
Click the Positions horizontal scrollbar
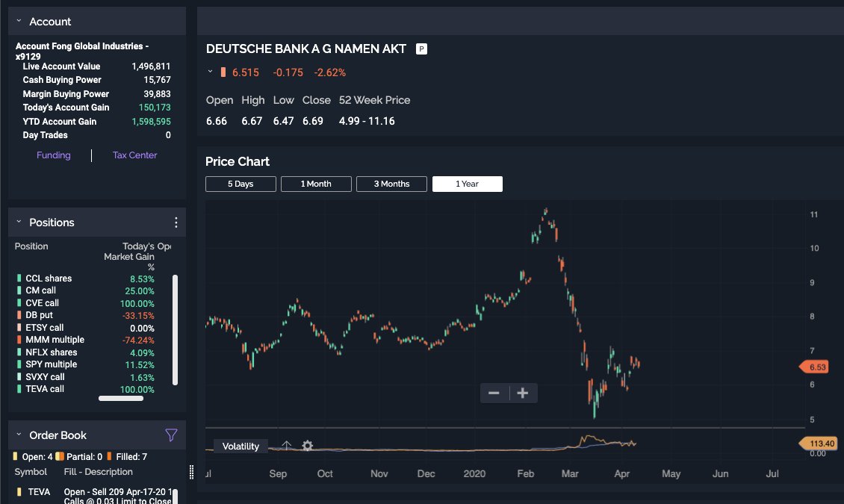pos(121,399)
